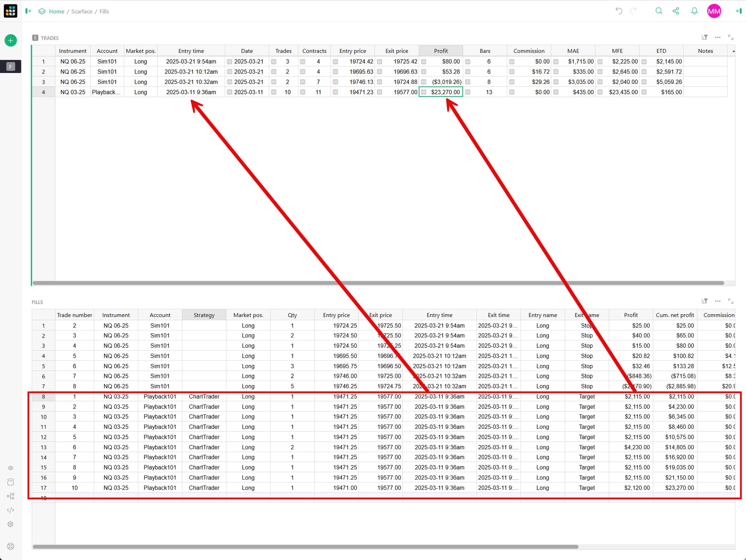Open the MM user avatar menu
This screenshot has height=560, width=746.
point(714,11)
